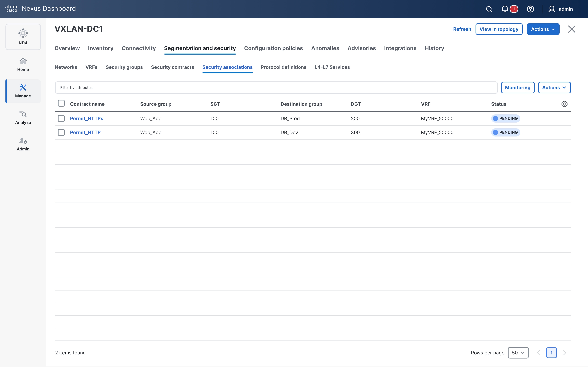Open Configuration policies tab
Viewport: 588px width, 367px height.
273,48
